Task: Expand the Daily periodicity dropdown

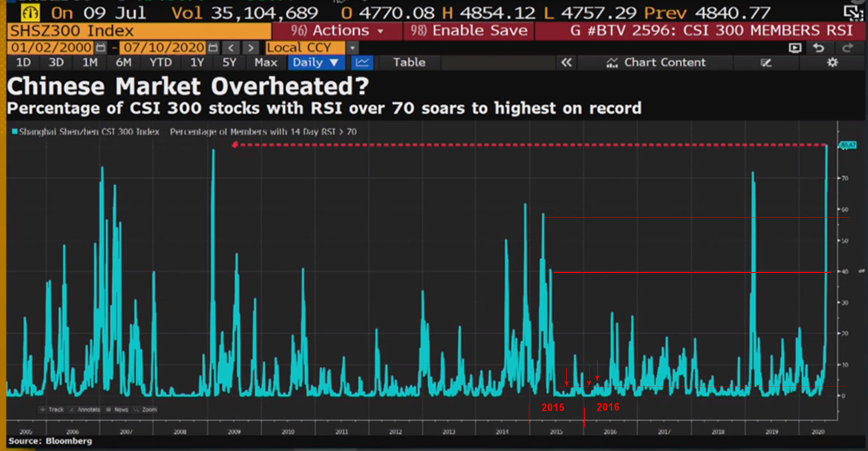Action: [316, 62]
